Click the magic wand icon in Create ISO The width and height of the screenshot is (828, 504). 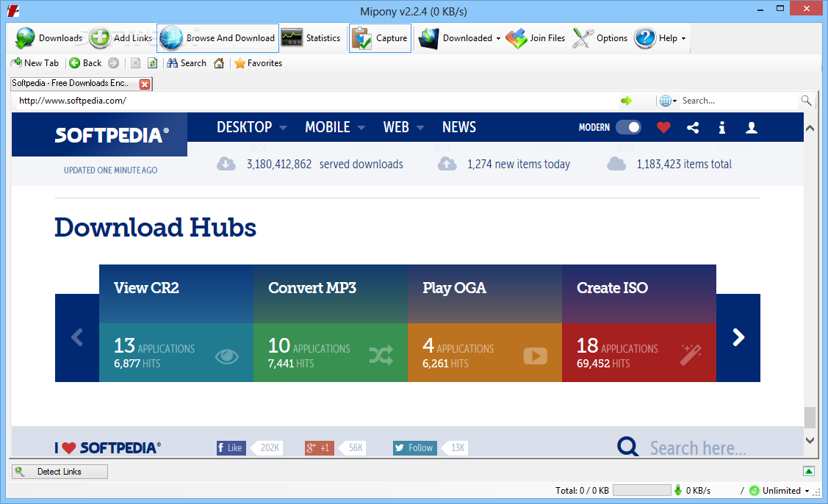tap(691, 355)
